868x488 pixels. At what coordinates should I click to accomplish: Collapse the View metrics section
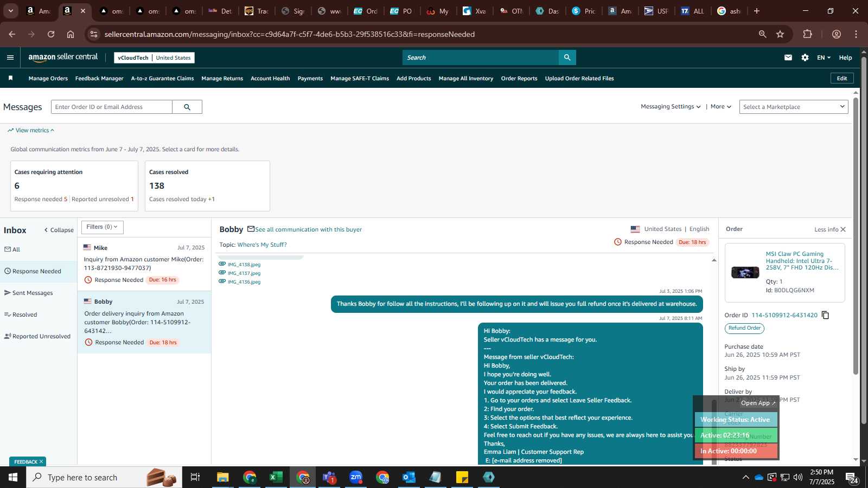31,130
